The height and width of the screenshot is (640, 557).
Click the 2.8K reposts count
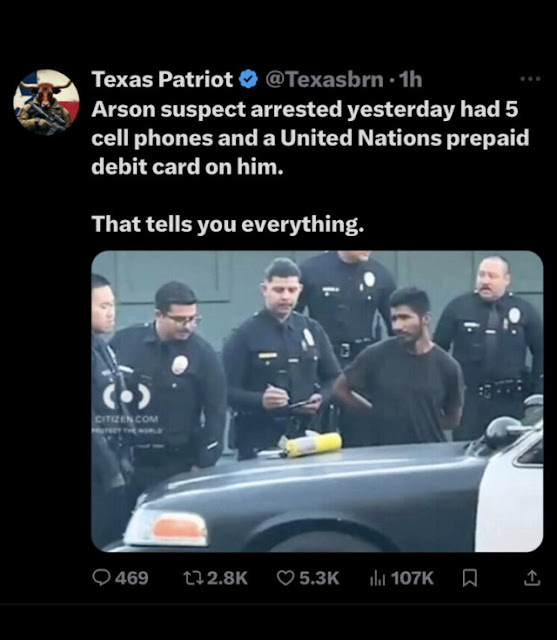(228, 578)
